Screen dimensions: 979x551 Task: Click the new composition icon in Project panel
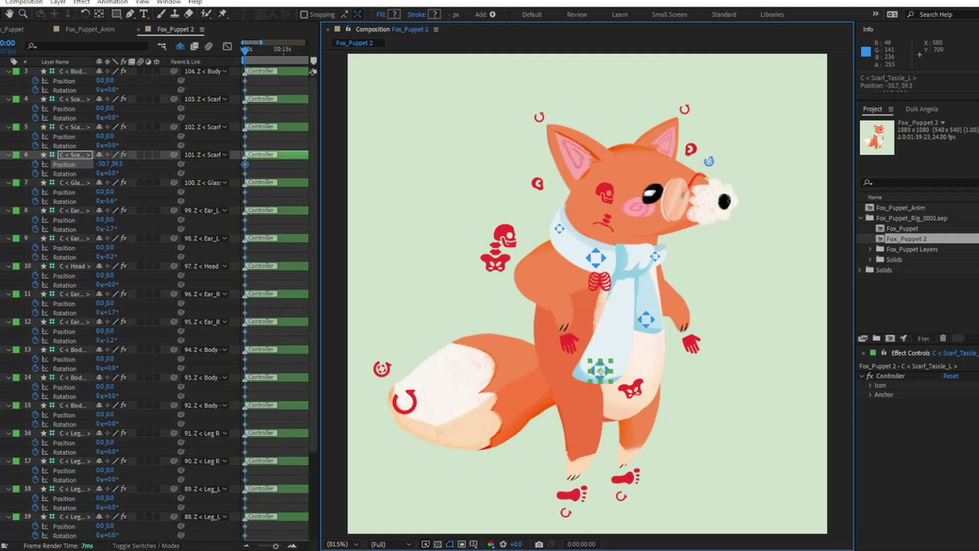[890, 338]
